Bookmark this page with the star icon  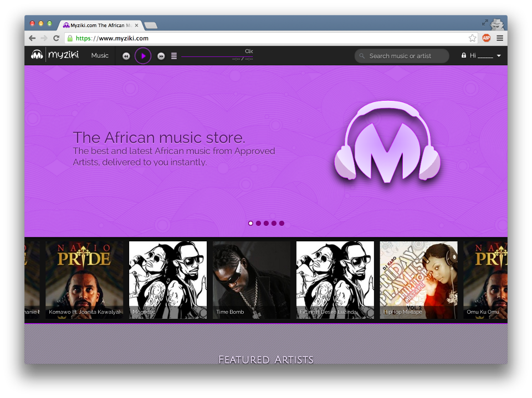tap(472, 38)
